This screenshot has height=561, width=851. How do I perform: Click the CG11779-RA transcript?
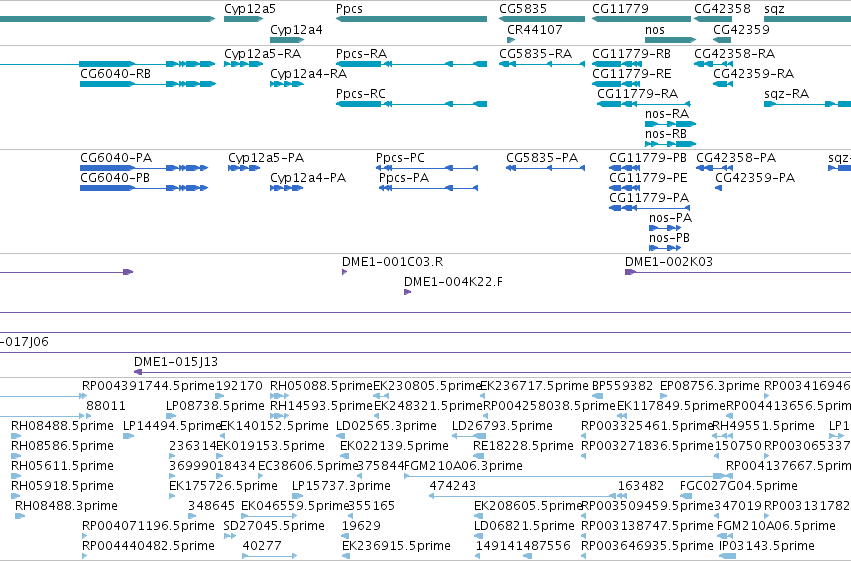pyautogui.click(x=644, y=104)
